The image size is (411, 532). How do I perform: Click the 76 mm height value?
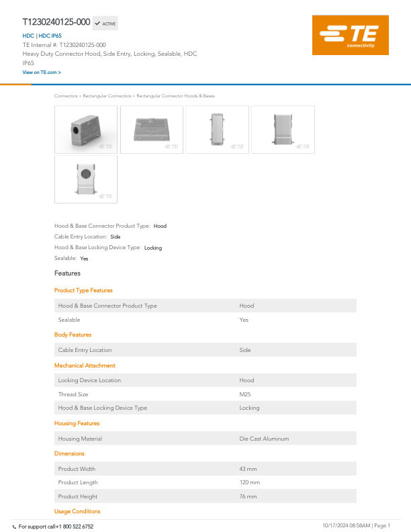click(248, 496)
